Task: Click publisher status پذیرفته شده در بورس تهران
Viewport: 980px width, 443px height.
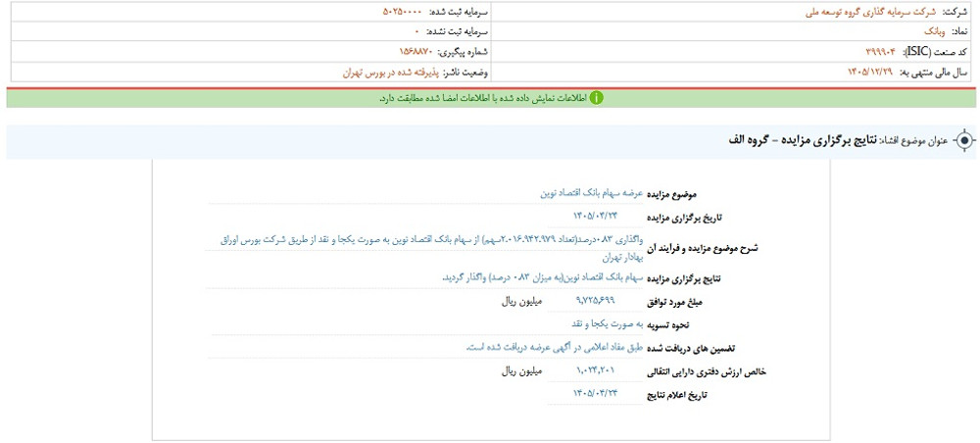Action: [391, 73]
